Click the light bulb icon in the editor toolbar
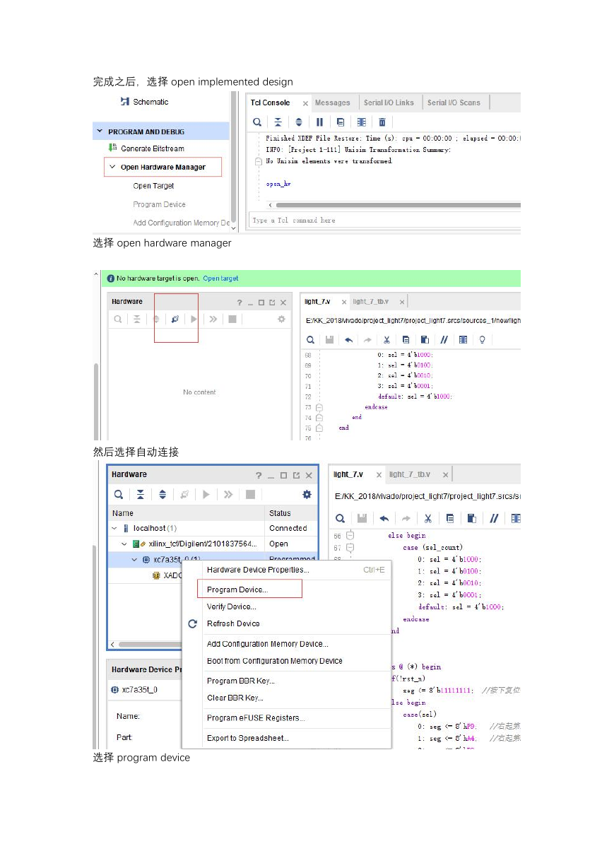The height and width of the screenshot is (868, 614). tap(483, 339)
